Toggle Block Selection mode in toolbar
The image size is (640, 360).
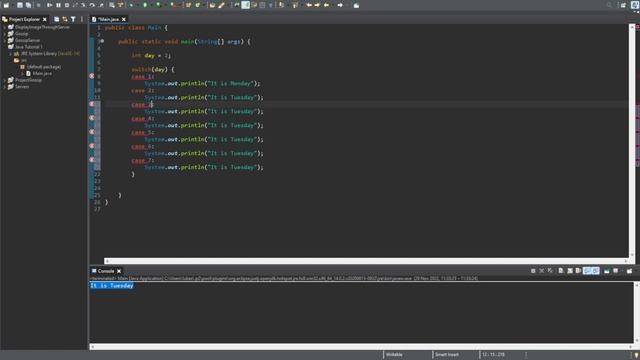[x=262, y=5]
